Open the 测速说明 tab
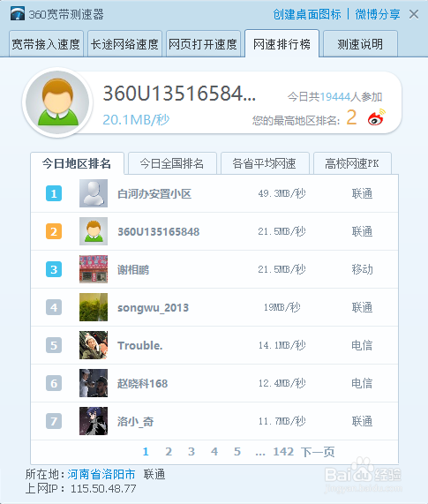Screen dimensions: 428x504 click(x=360, y=44)
